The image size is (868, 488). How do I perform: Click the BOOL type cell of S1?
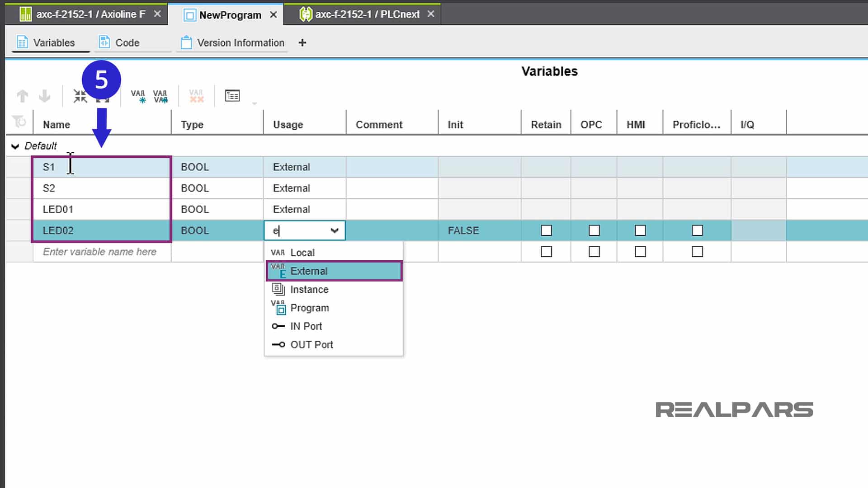217,167
